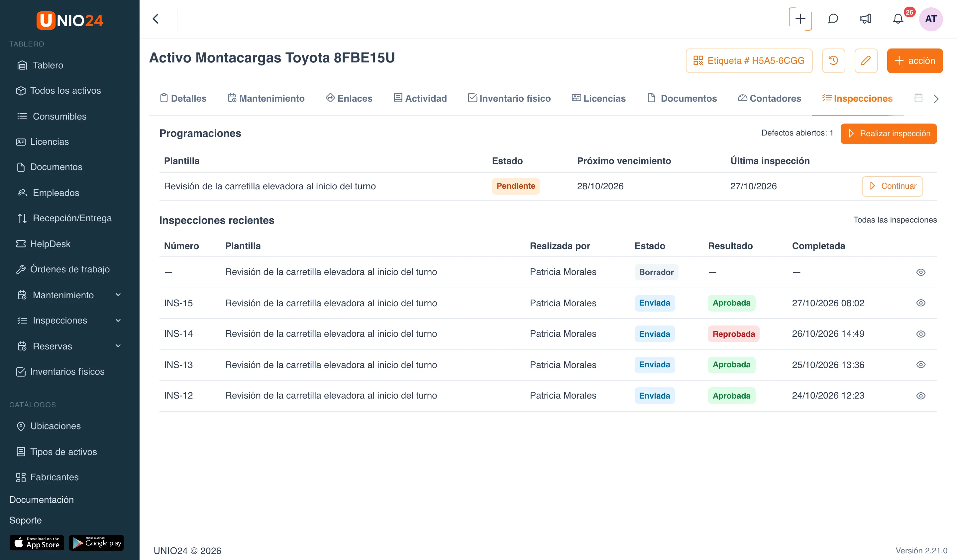
Task: Open the chat messages icon
Action: pos(833,19)
